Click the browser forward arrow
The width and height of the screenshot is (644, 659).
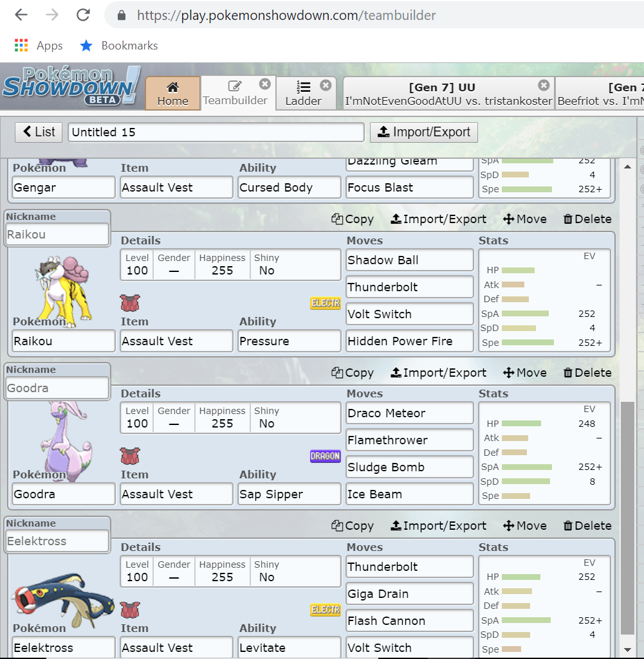click(x=52, y=15)
